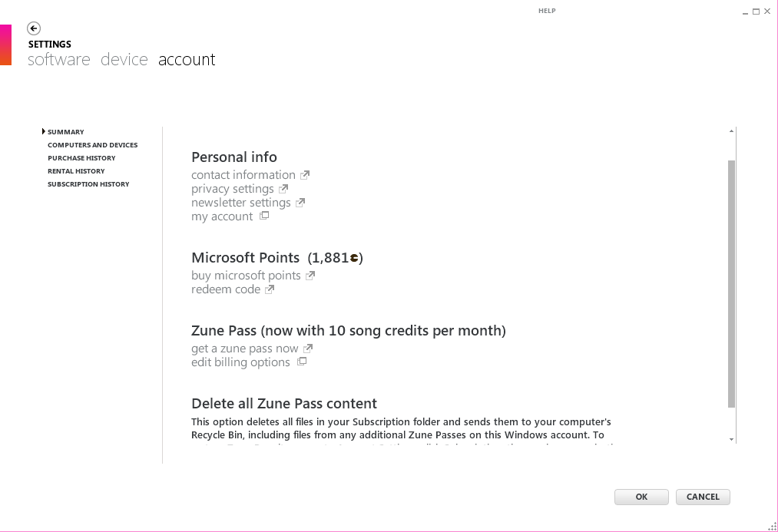Click the window icon beside my account
The image size is (778, 532).
[x=264, y=216]
